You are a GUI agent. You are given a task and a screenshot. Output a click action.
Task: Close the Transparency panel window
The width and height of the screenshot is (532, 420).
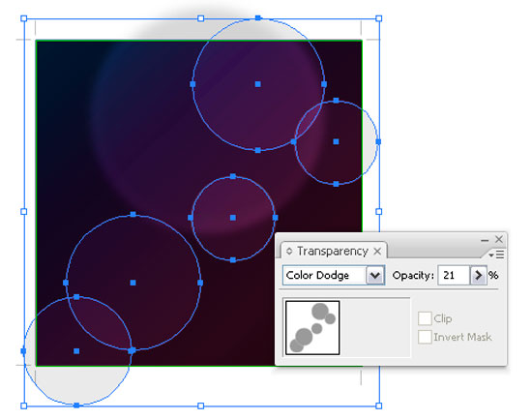coord(499,239)
